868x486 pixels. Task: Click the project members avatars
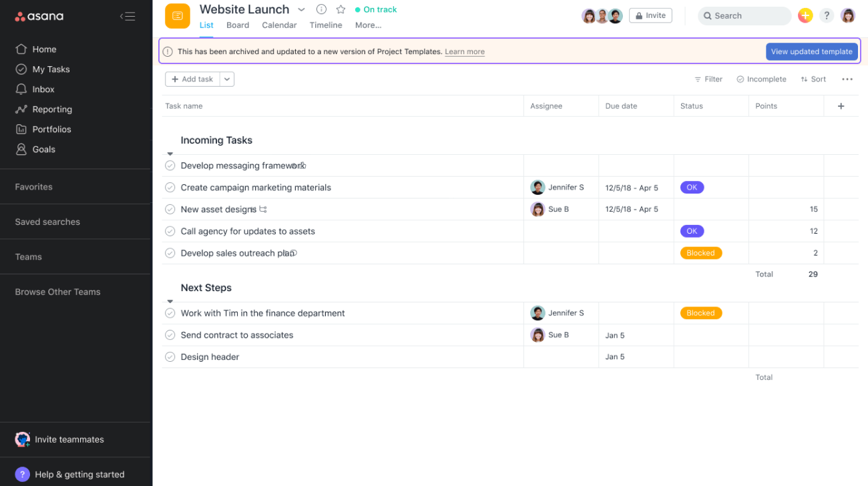click(602, 16)
